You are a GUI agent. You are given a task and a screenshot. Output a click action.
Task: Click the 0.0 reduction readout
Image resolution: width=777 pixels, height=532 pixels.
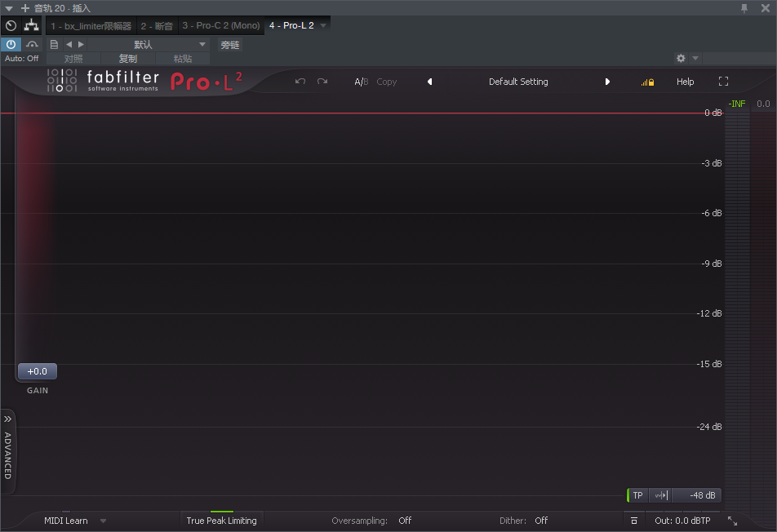pos(763,104)
